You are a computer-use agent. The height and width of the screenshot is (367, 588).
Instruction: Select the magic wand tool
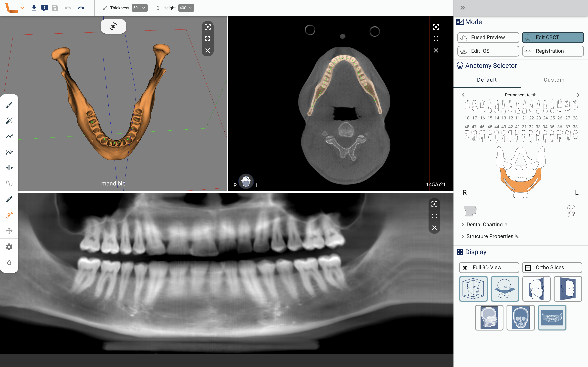(x=9, y=121)
